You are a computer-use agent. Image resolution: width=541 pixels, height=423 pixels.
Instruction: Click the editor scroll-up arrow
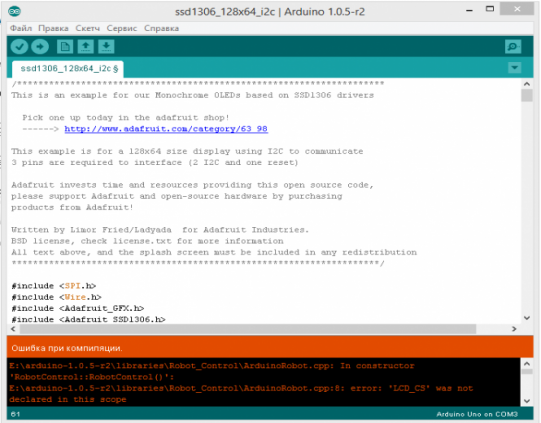click(527, 84)
